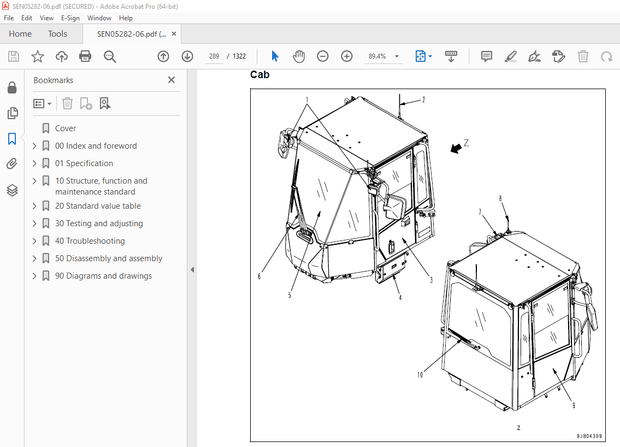Toggle the Bookmarks sidebar panel
The height and width of the screenshot is (447, 620).
tap(12, 139)
